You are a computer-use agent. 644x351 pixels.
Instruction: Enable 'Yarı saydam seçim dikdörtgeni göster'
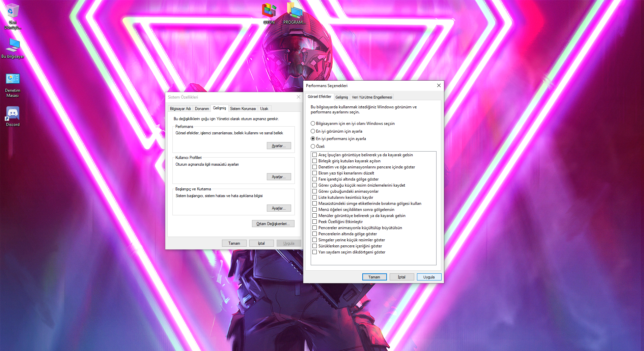[x=314, y=252]
